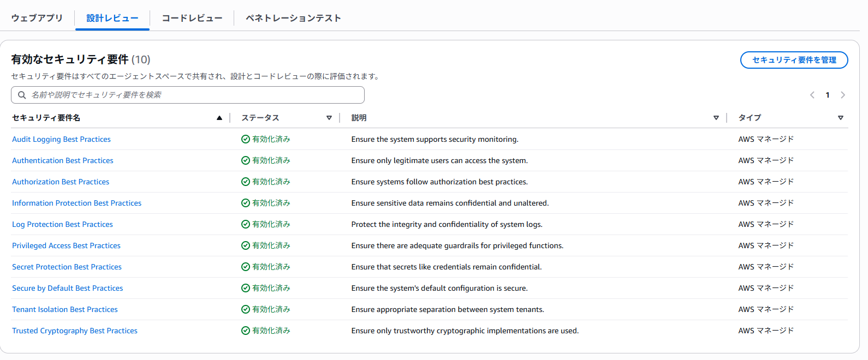The image size is (868, 360).
Task: Open Trusted Cryptography Best Practices
Action: click(75, 331)
